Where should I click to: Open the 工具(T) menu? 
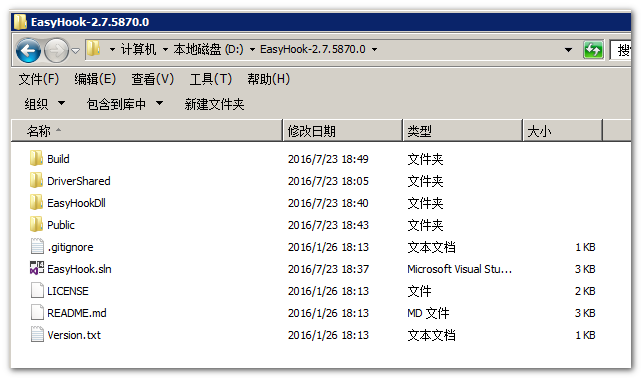pos(211,79)
